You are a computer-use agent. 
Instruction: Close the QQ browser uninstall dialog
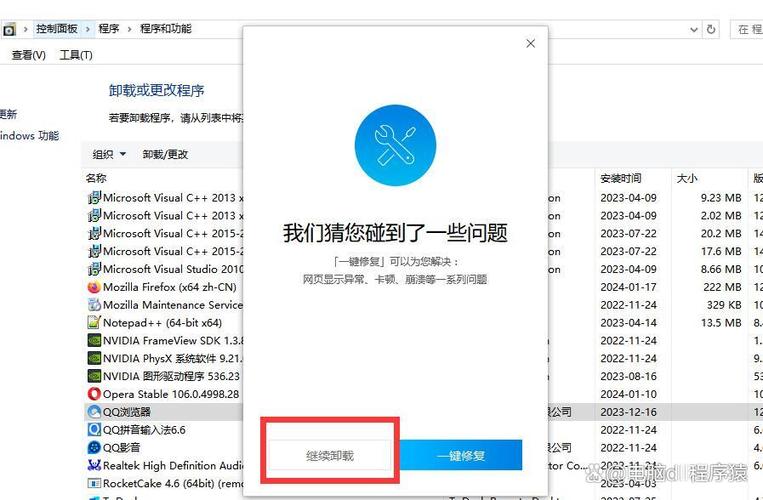[x=530, y=44]
